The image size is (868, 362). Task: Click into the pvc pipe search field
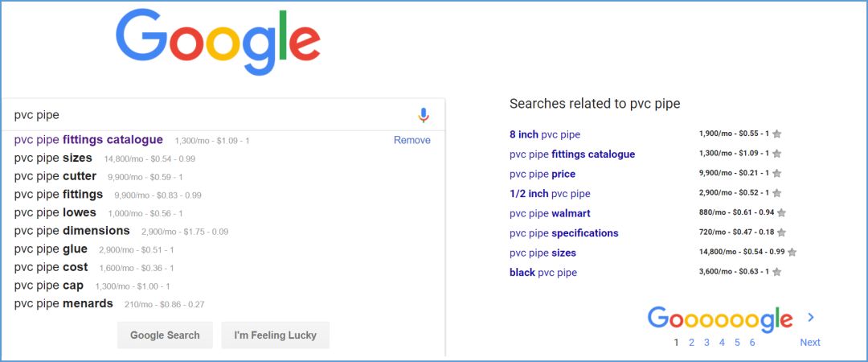209,115
